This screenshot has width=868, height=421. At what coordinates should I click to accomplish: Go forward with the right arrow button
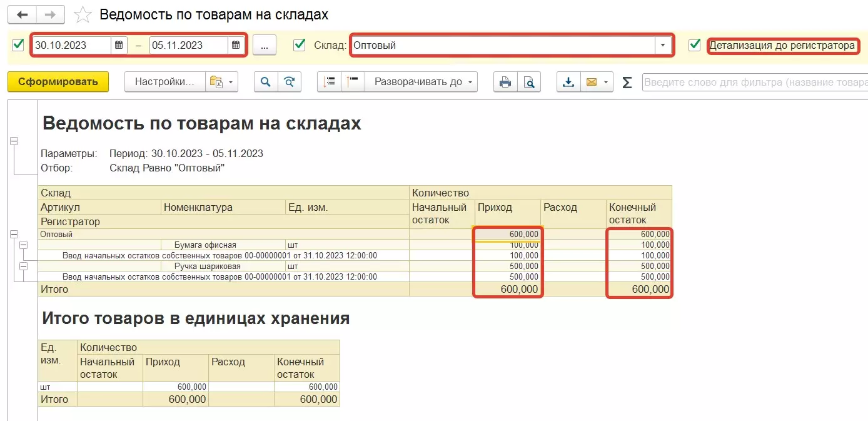coord(51,14)
